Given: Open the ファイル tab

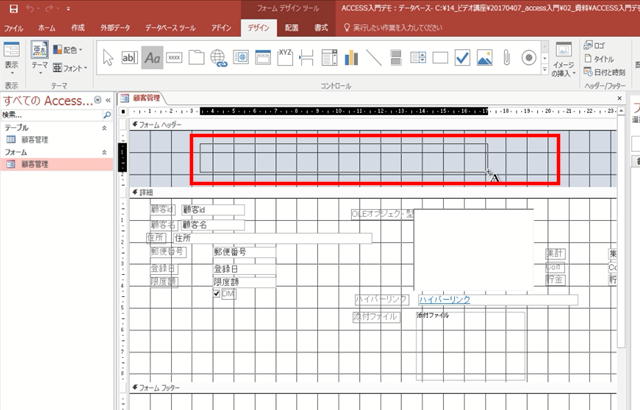Looking at the screenshot, I should click(13, 28).
